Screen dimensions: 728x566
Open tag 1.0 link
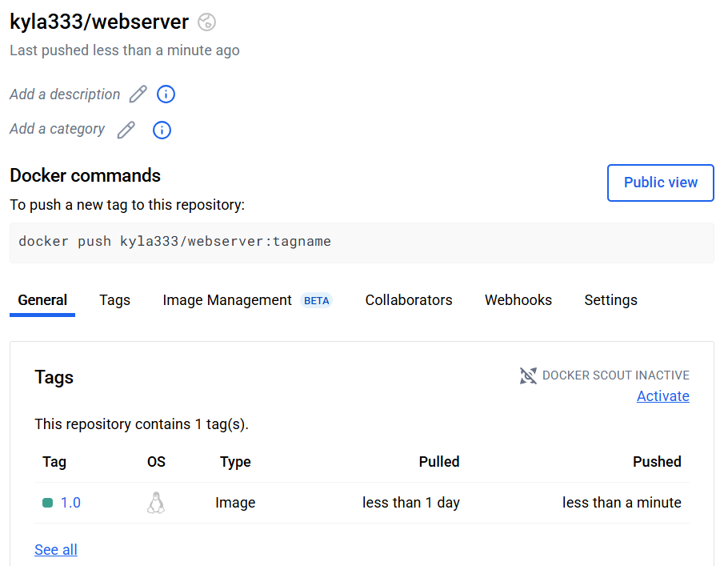point(70,502)
